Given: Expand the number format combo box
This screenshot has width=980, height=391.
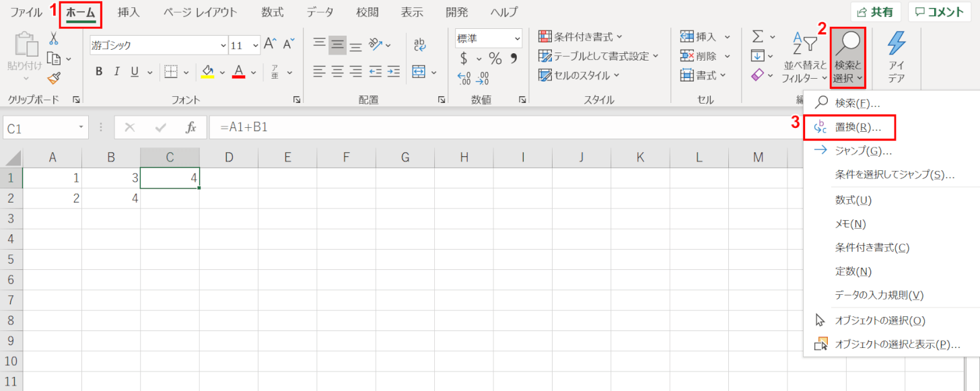Looking at the screenshot, I should click(517, 38).
